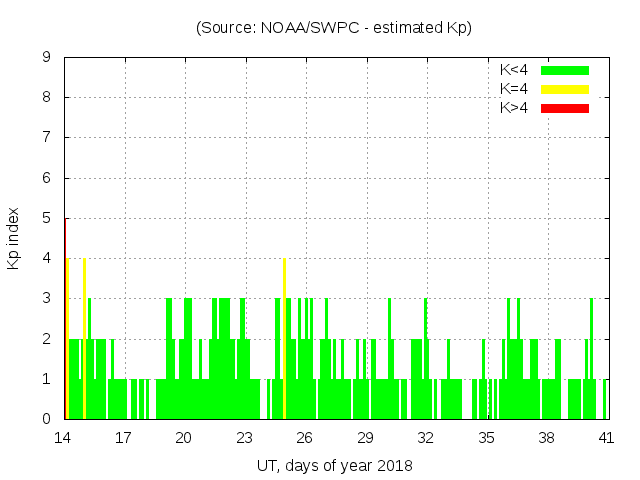This screenshot has height=480, width=640.
Task: Select the K>4 legend label text
Action: click(x=514, y=108)
